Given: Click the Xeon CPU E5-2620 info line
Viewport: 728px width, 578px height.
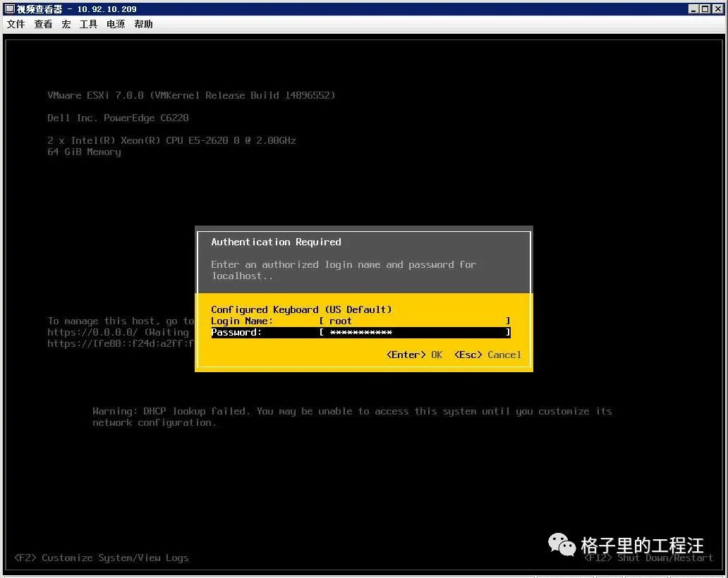Looking at the screenshot, I should (171, 140).
